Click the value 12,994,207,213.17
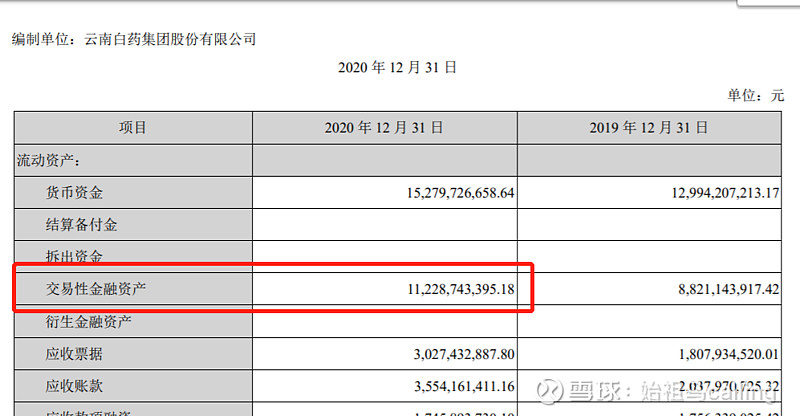Image resolution: width=800 pixels, height=416 pixels. pyautogui.click(x=725, y=193)
